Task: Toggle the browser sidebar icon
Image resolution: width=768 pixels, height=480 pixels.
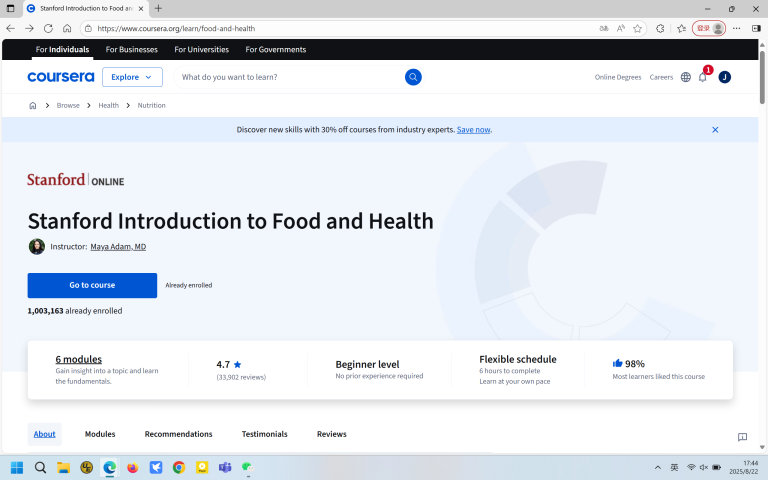Action: (756, 28)
